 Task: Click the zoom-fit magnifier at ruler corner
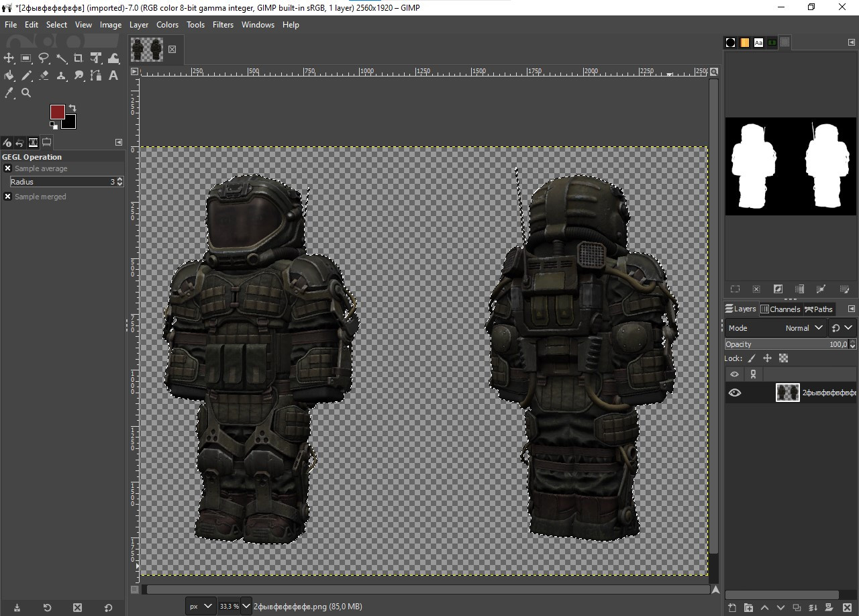[x=714, y=72]
